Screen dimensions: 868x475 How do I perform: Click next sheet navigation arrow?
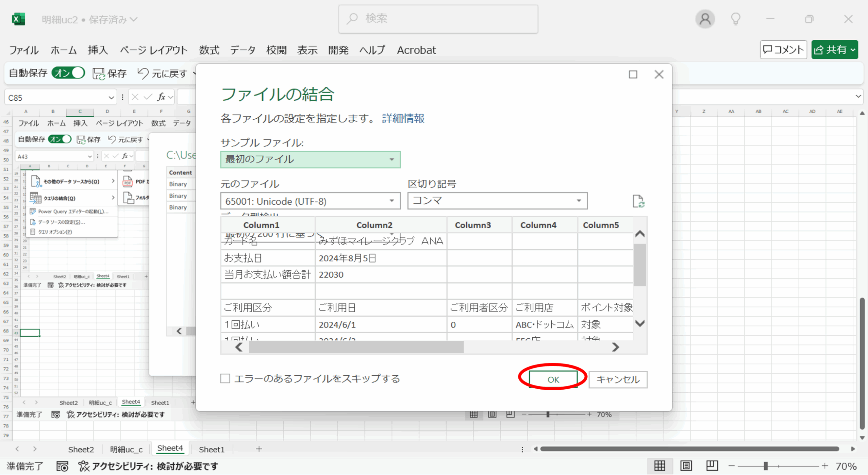[35, 449]
